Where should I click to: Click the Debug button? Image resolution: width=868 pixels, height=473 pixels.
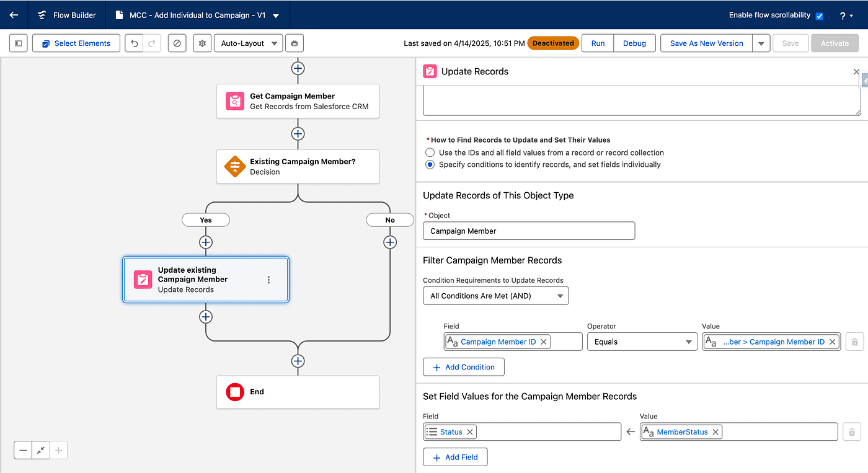point(634,43)
